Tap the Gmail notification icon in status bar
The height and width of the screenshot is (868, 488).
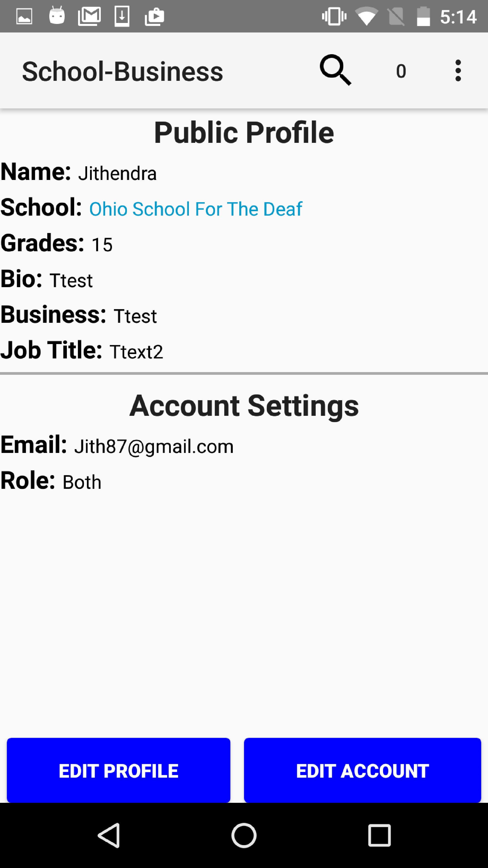tap(89, 16)
